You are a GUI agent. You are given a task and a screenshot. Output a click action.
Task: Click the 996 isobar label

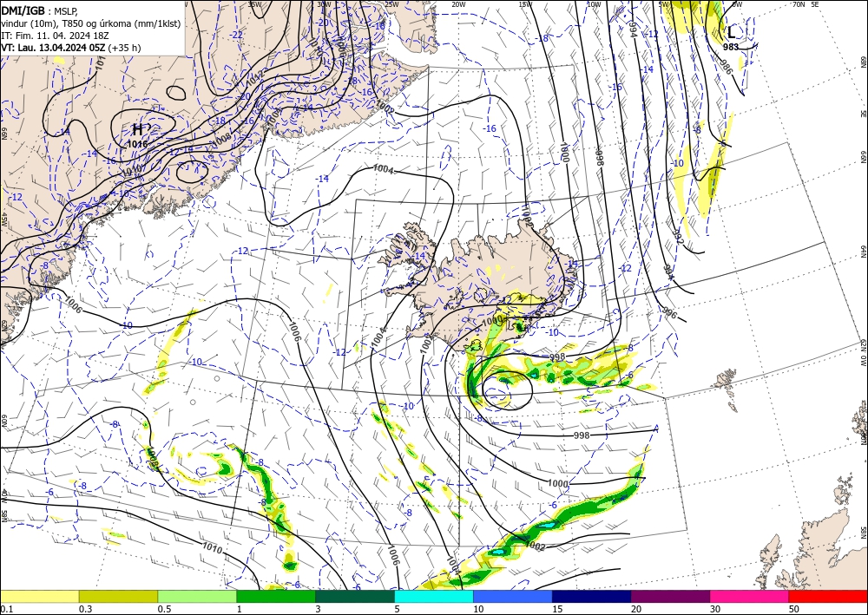coord(669,312)
